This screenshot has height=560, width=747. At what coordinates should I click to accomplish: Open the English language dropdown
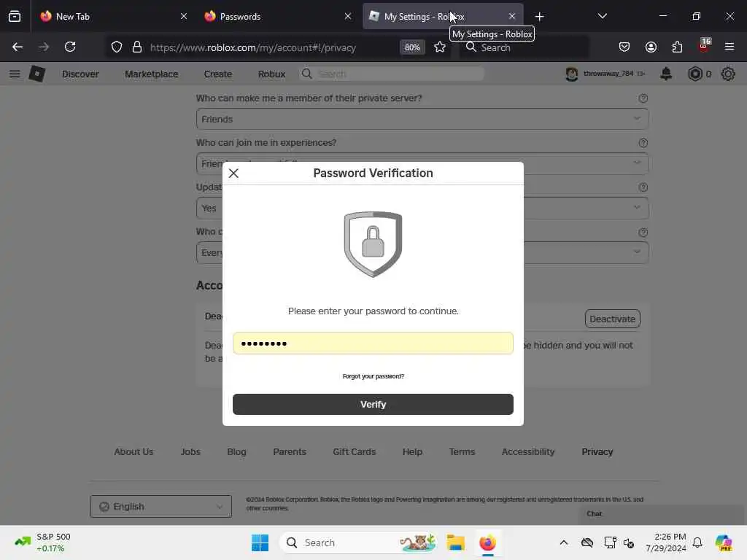pos(161,506)
